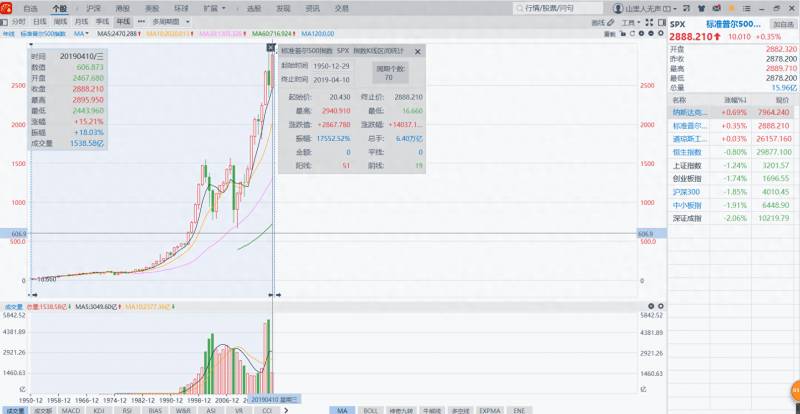Image resolution: width=800 pixels, height=414 pixels.
Task: Select 道琼斯工业 row in index list
Action: pyautogui.click(x=733, y=139)
